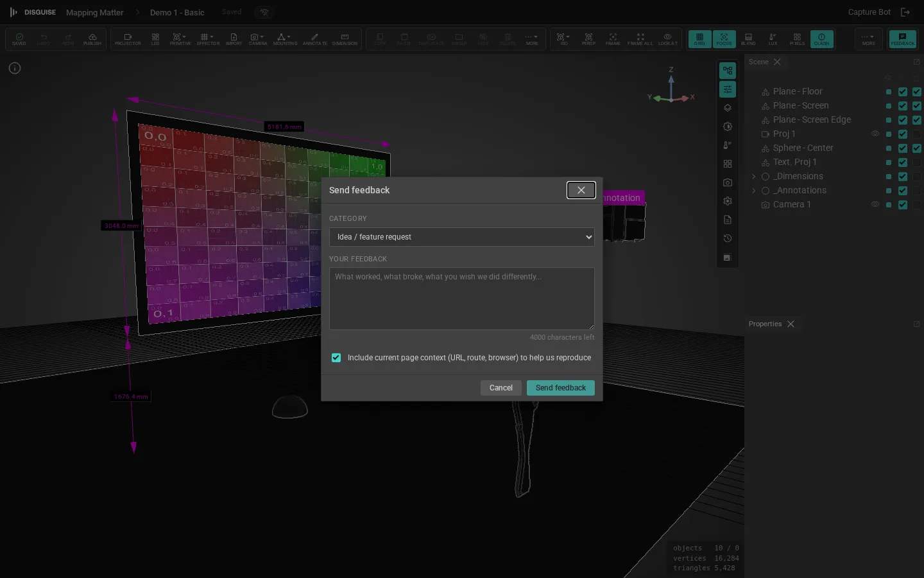Open the scene tree sidebar icon
This screenshot has width=924, height=578.
pos(728,71)
